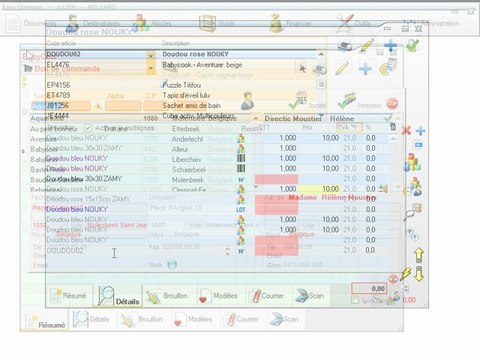Click the scroll-up arrow of the article list
This screenshot has height=360, width=480.
click(x=321, y=54)
